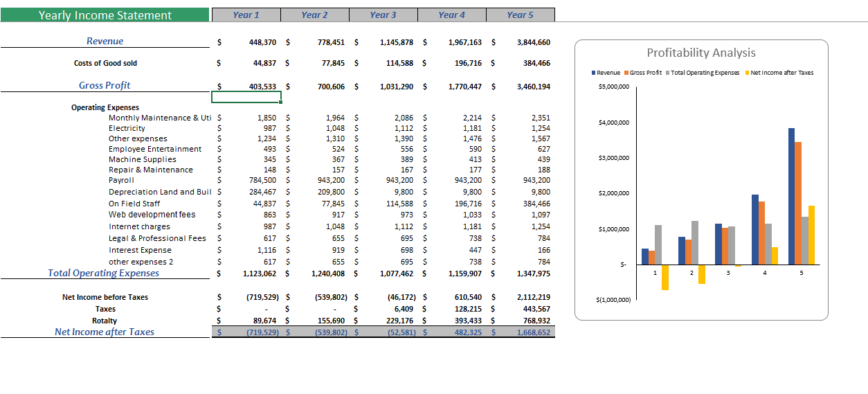The height and width of the screenshot is (394, 868).
Task: Select Year 3 total operating expenses 1,077,462
Action: click(x=397, y=274)
